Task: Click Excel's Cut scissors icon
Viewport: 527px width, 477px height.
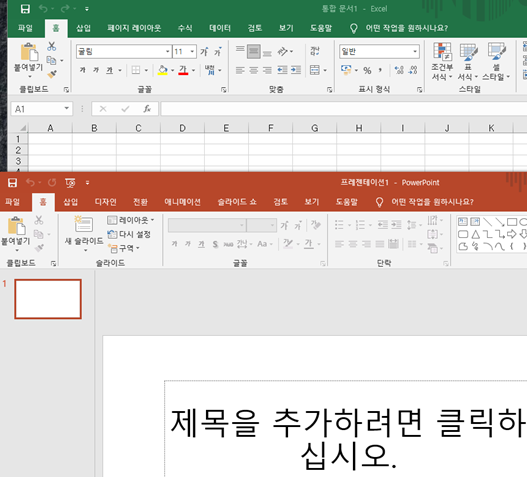Action: pos(51,46)
